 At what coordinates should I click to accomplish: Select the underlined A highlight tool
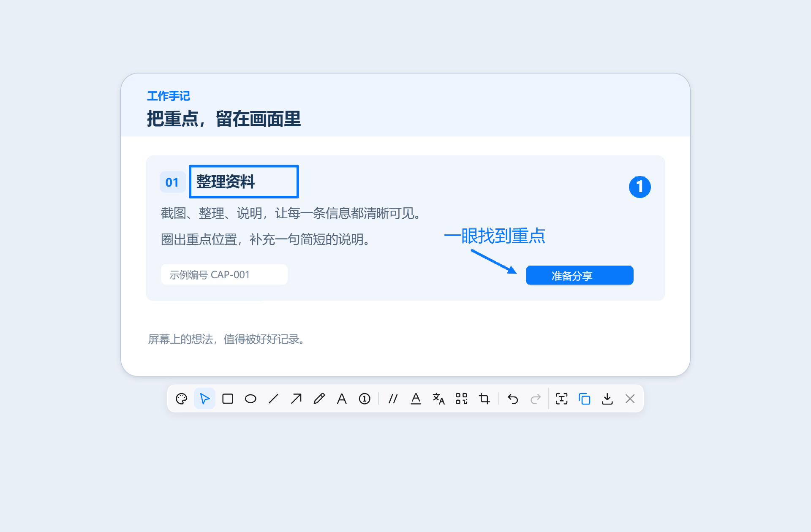416,399
